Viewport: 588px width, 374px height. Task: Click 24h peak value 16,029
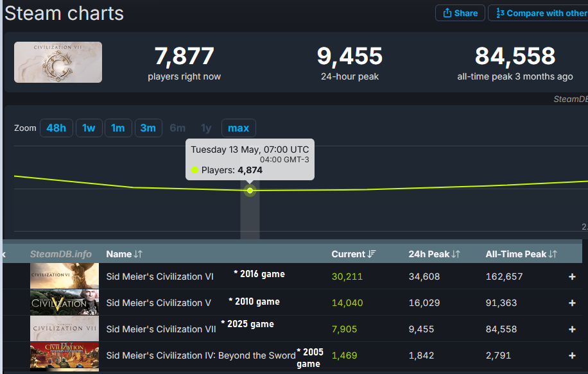pos(424,303)
